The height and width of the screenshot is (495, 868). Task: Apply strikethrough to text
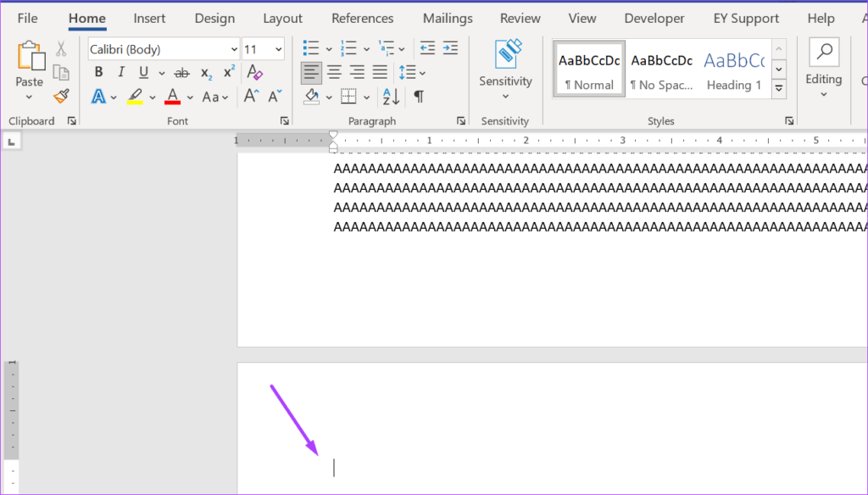click(x=181, y=72)
